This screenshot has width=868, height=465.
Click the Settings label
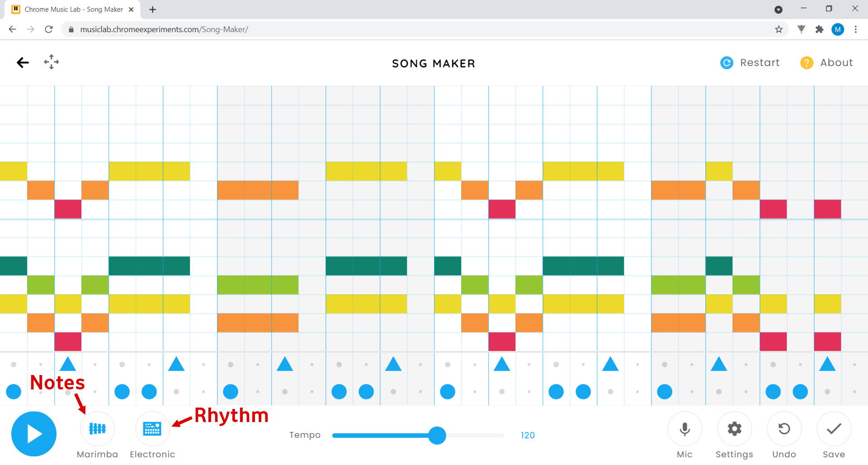coord(734,454)
